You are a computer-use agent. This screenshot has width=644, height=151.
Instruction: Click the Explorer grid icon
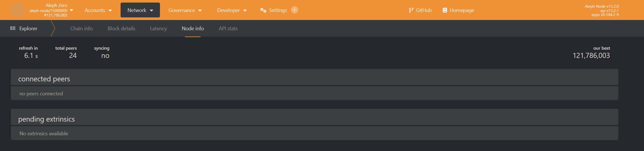click(13, 28)
